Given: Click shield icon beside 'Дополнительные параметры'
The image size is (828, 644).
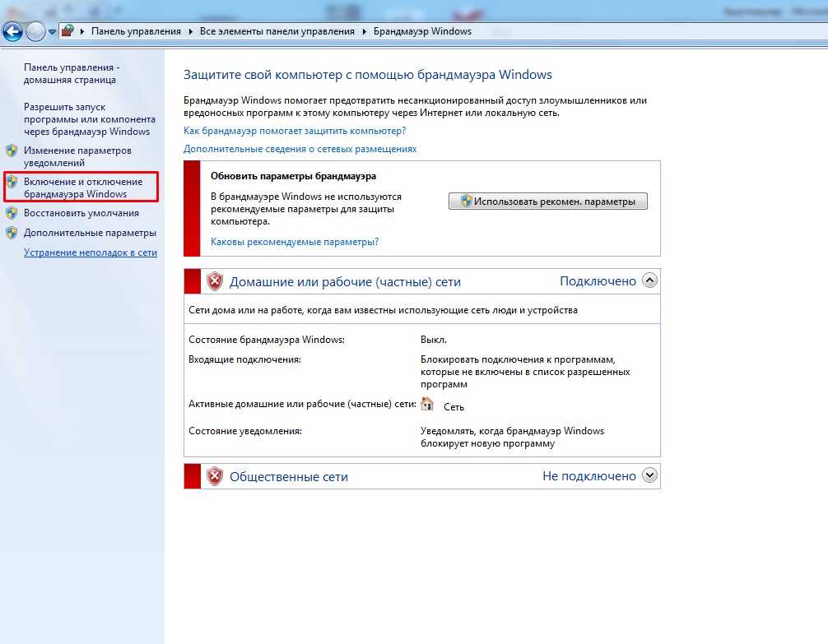Looking at the screenshot, I should click(12, 233).
